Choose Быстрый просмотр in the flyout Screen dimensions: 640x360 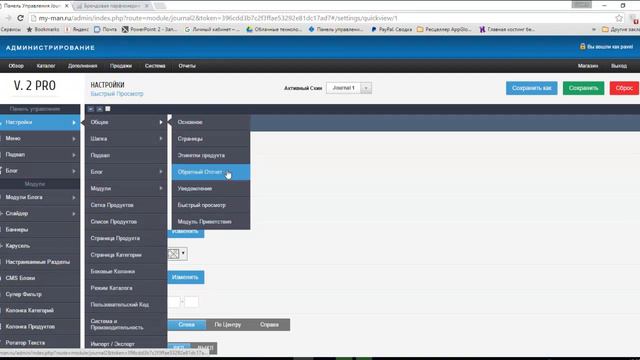[x=211, y=205]
